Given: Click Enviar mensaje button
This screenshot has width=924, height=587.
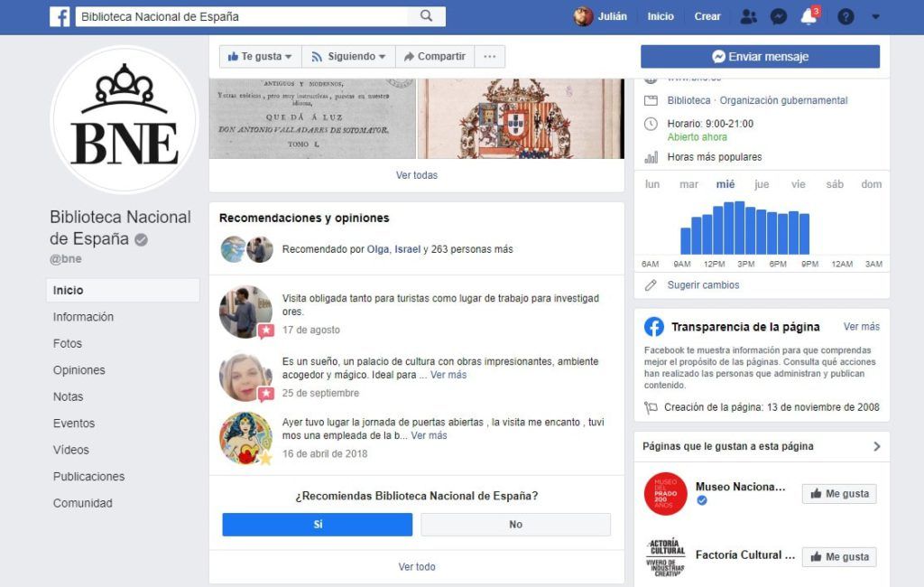Looking at the screenshot, I should [x=760, y=57].
